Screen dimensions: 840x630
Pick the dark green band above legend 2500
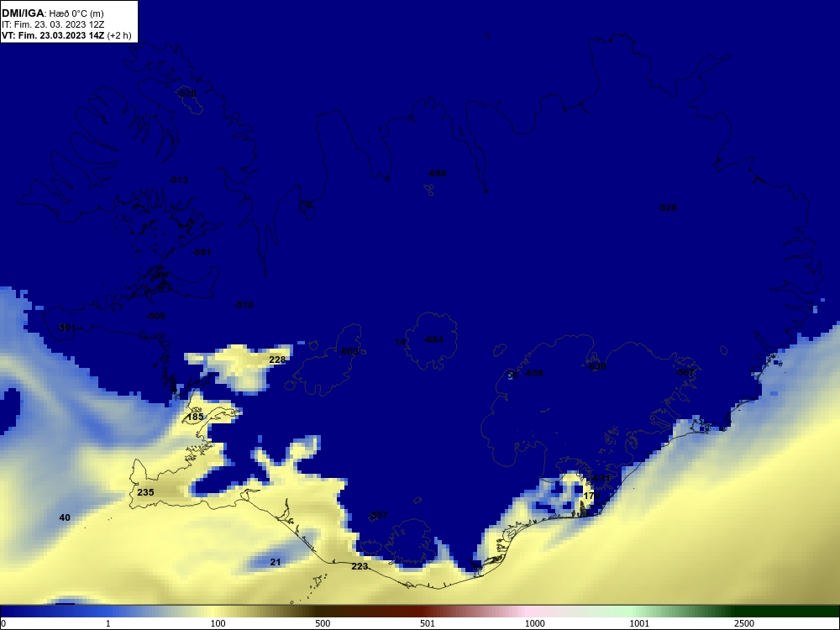click(x=744, y=612)
